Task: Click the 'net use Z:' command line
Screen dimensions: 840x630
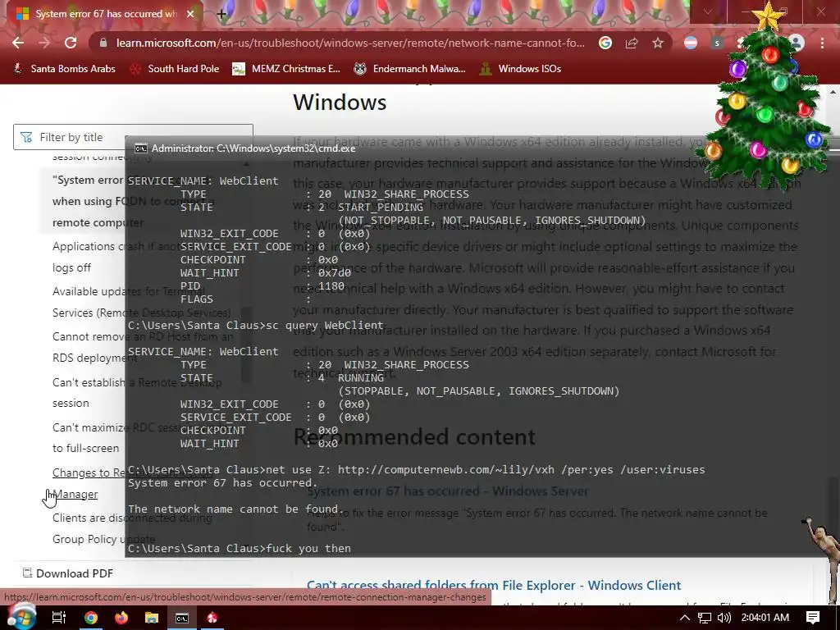Action: click(x=416, y=470)
